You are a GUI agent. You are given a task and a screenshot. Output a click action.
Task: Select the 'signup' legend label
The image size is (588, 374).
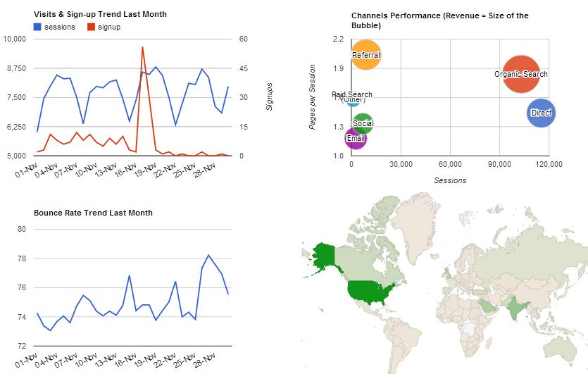point(109,27)
